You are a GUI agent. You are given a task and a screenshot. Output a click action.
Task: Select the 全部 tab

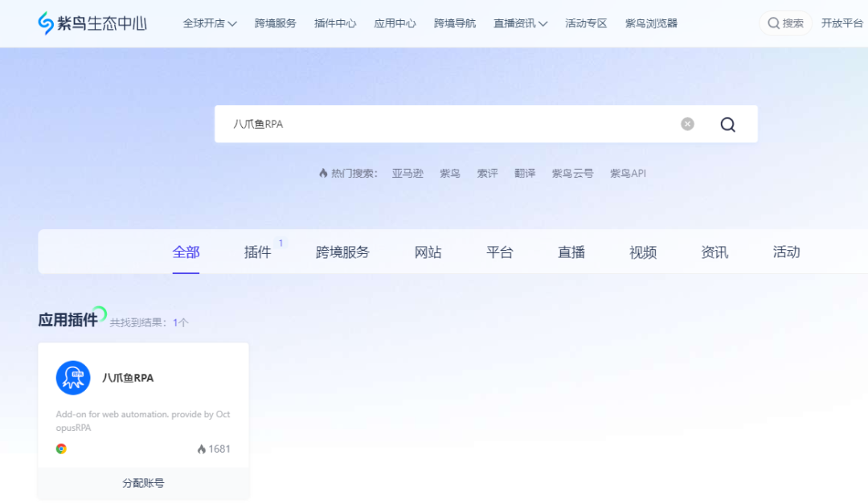pos(186,252)
